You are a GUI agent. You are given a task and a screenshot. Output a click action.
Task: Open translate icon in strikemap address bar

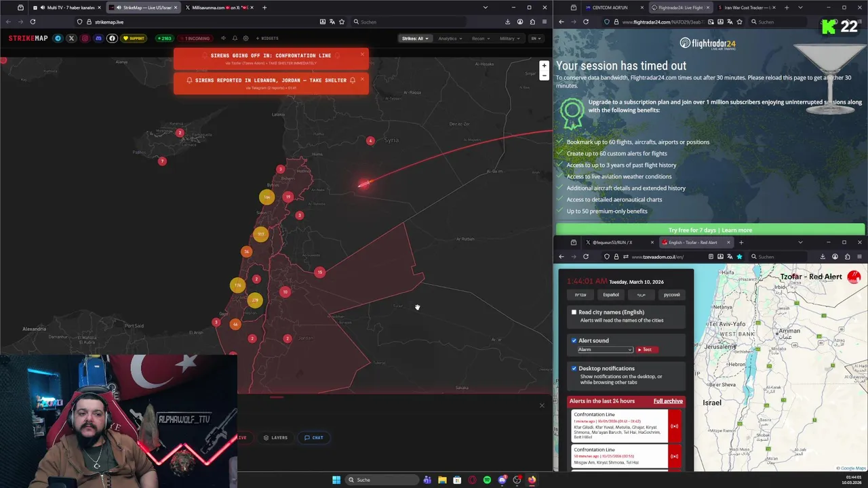point(333,22)
